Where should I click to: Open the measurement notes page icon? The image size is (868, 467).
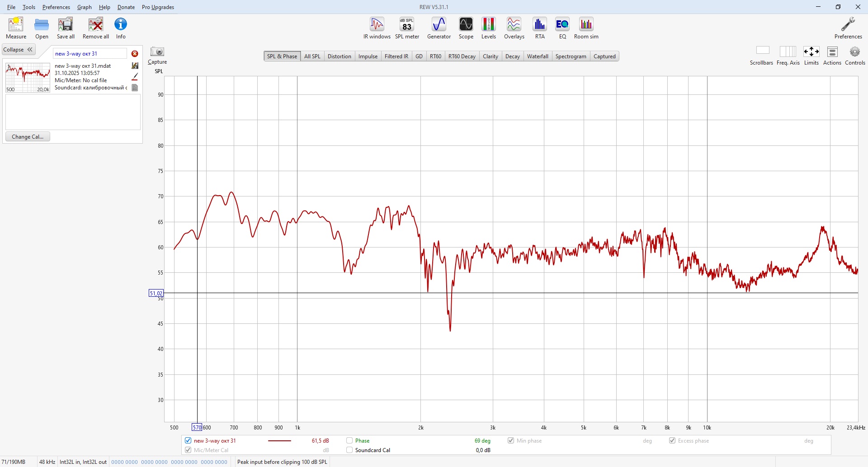click(135, 88)
